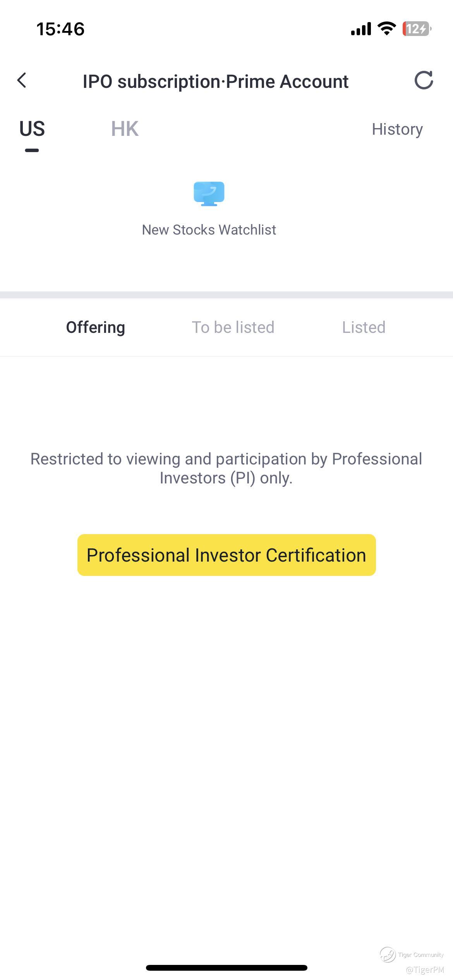
Task: Tap the New Stocks Watchlist label
Action: click(x=209, y=230)
